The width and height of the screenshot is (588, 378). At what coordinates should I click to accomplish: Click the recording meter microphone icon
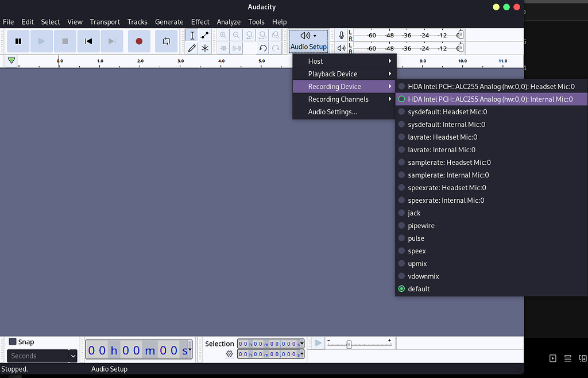pyautogui.click(x=341, y=34)
